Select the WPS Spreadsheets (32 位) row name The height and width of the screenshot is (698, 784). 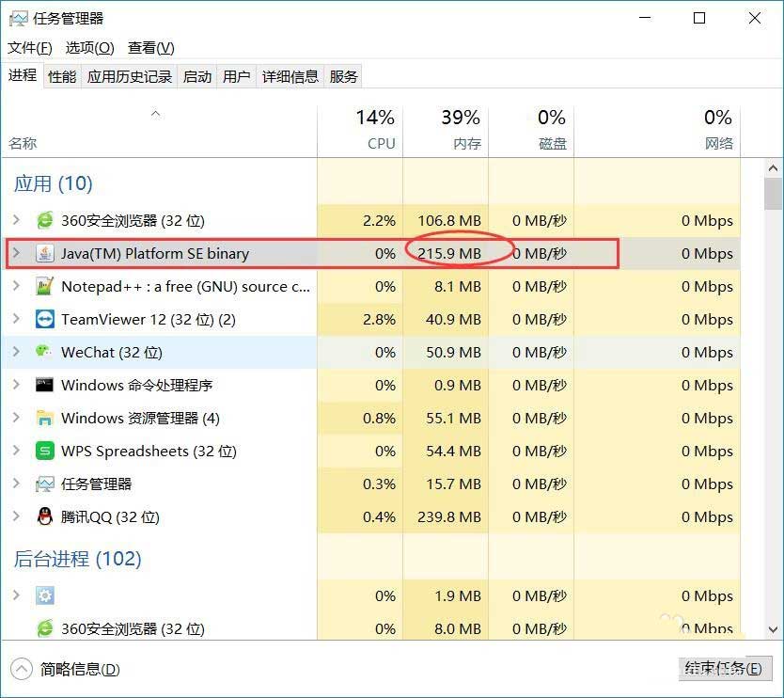click(x=149, y=452)
